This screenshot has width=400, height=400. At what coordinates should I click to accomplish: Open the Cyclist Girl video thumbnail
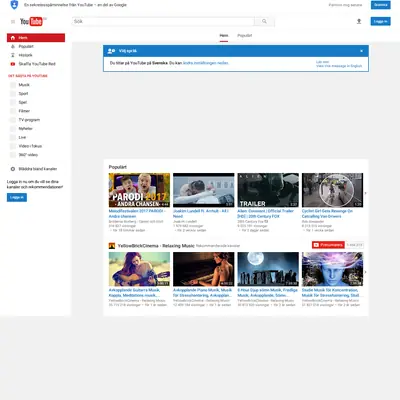332,190
